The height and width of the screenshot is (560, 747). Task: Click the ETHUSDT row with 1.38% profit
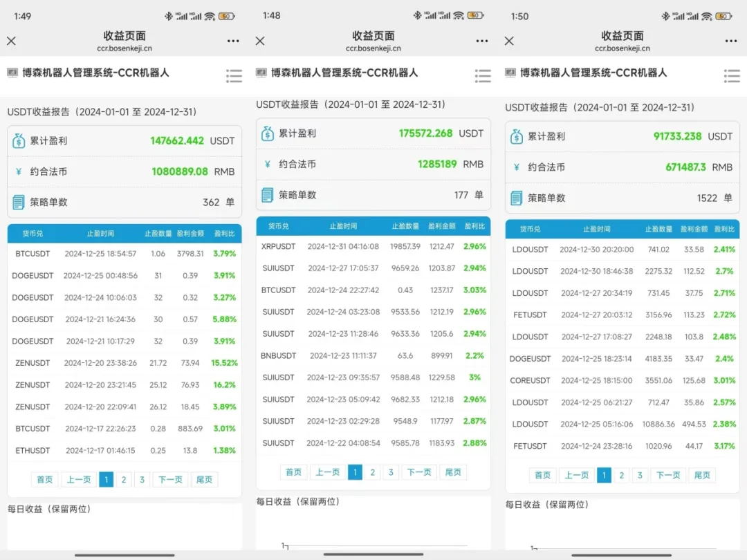point(124,451)
